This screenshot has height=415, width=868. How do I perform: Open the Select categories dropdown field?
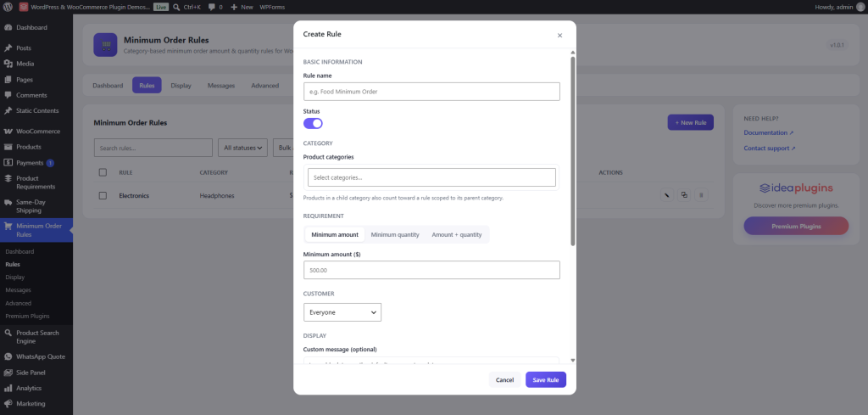(x=431, y=177)
